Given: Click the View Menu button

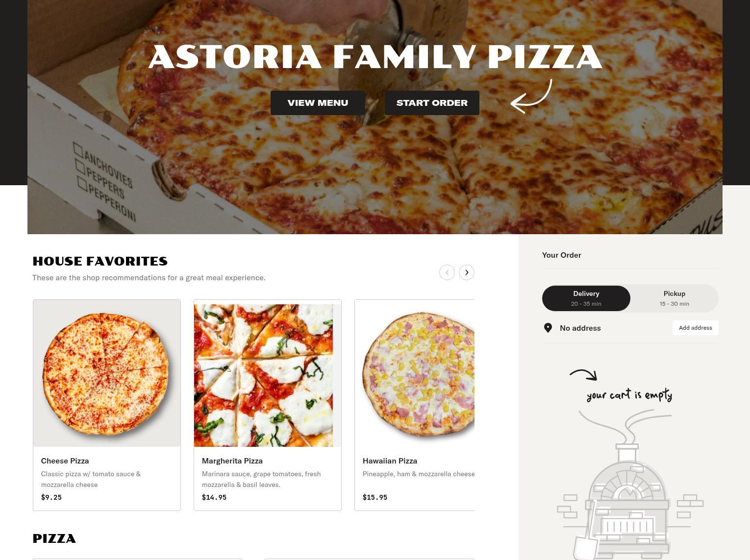Looking at the screenshot, I should [x=318, y=103].
